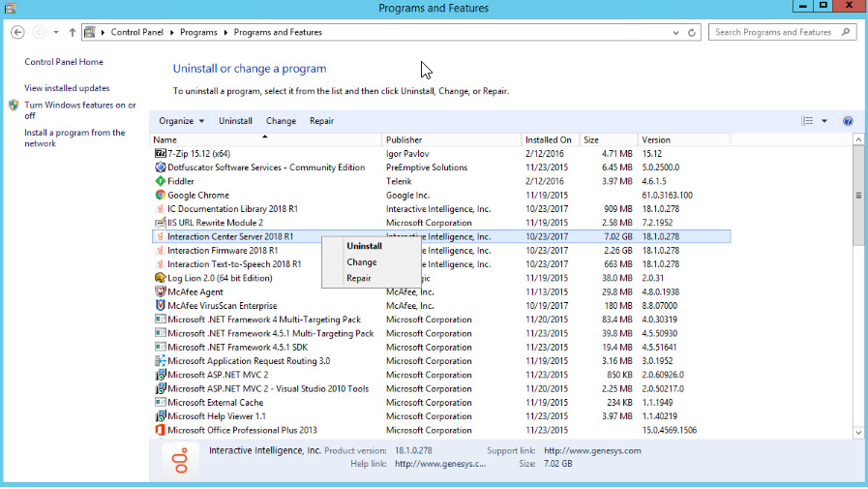This screenshot has width=868, height=489.
Task: Go up one level with up arrow
Action: point(72,32)
